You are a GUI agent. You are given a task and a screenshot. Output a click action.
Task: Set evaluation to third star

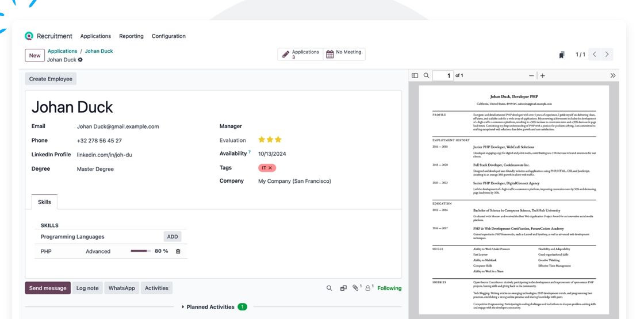click(x=278, y=140)
